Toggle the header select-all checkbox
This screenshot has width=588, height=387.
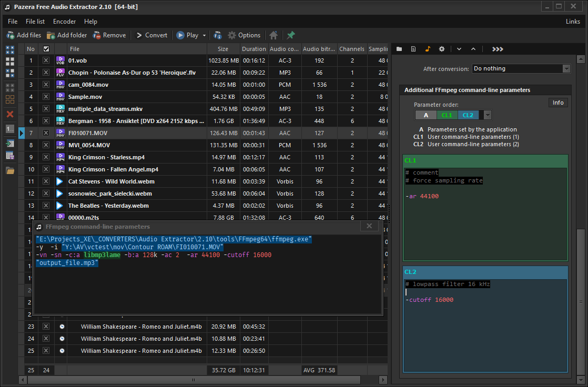point(46,49)
